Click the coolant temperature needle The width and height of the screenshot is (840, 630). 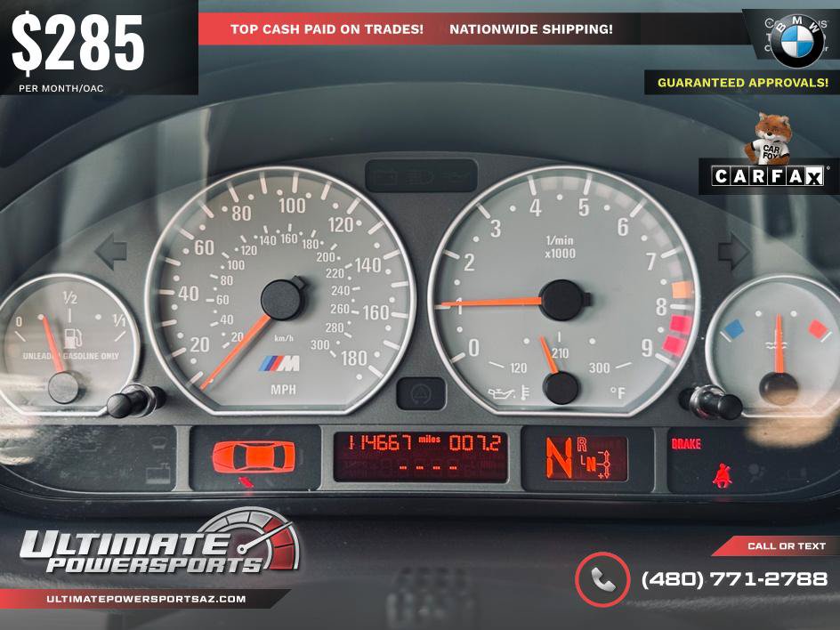click(x=779, y=343)
